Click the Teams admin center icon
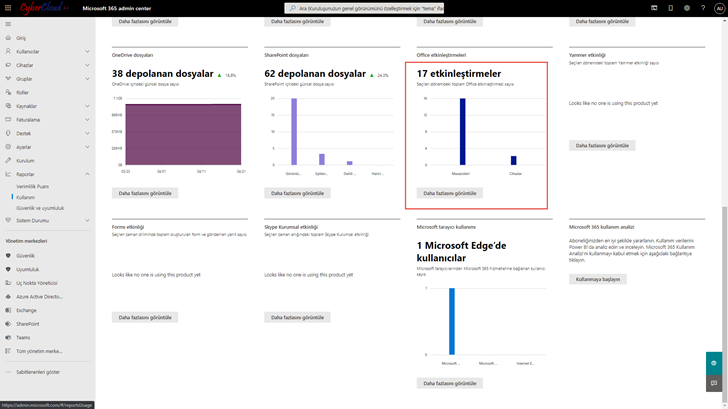 [8, 338]
